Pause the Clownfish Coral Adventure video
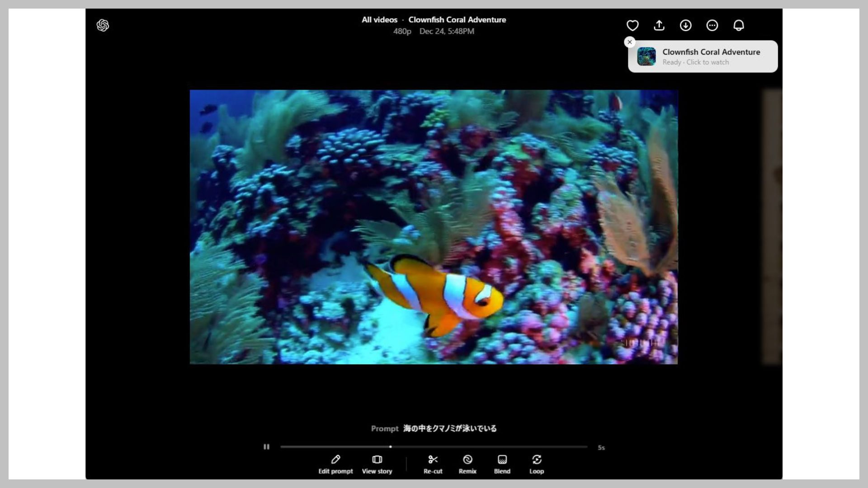The width and height of the screenshot is (868, 488). [266, 447]
